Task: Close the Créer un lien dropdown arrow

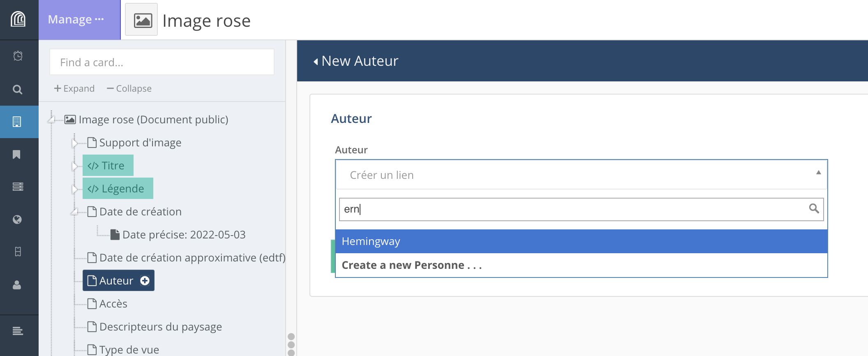Action: click(x=818, y=173)
